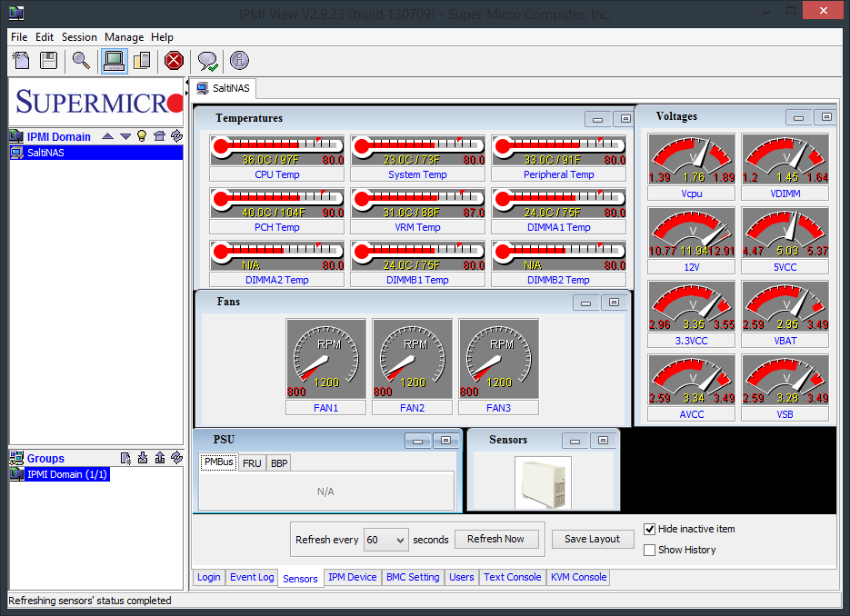Click the New file toolbar icon
This screenshot has width=850, height=616.
tap(21, 60)
